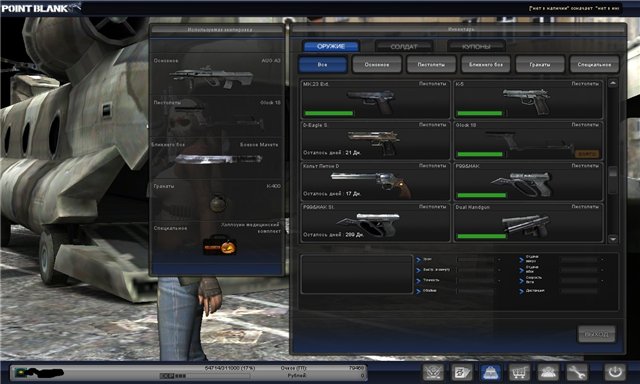Switch to the КУПОНЫ tab
This screenshot has height=384, width=640.
coord(476,47)
